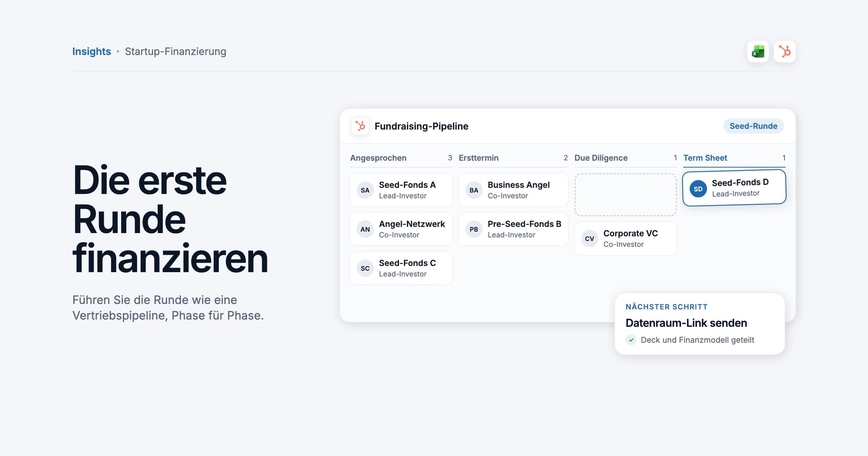The image size is (868, 456).
Task: Open the highlighted Seed-Fonds D card title
Action: coord(740,182)
